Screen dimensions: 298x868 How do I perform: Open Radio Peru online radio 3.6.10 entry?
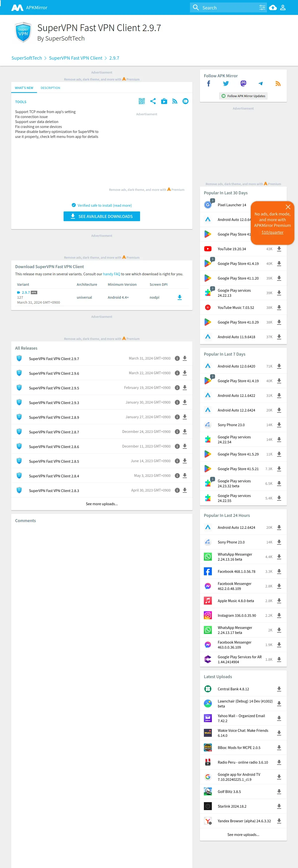click(243, 762)
